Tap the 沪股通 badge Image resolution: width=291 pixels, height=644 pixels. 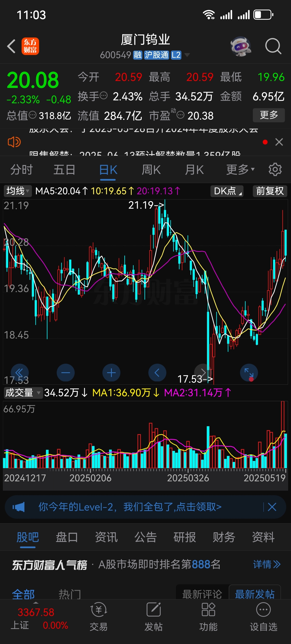pos(157,55)
